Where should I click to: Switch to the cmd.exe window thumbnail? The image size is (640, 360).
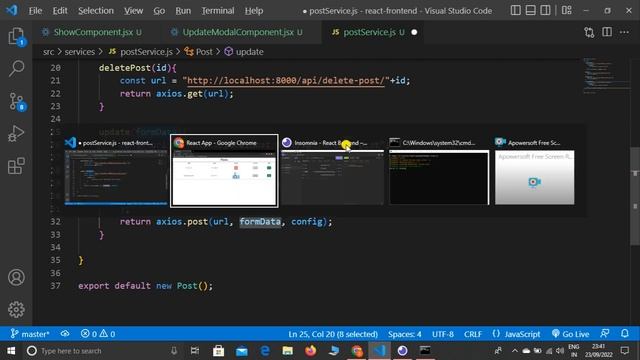pyautogui.click(x=439, y=171)
